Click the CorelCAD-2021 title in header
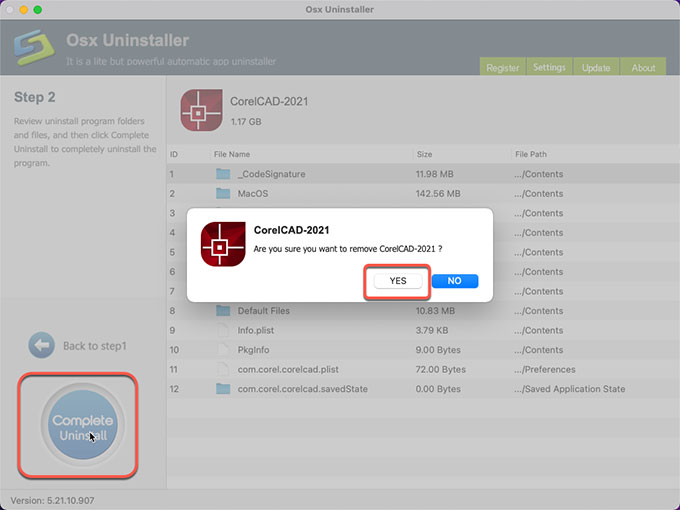This screenshot has width=680, height=510. click(269, 101)
